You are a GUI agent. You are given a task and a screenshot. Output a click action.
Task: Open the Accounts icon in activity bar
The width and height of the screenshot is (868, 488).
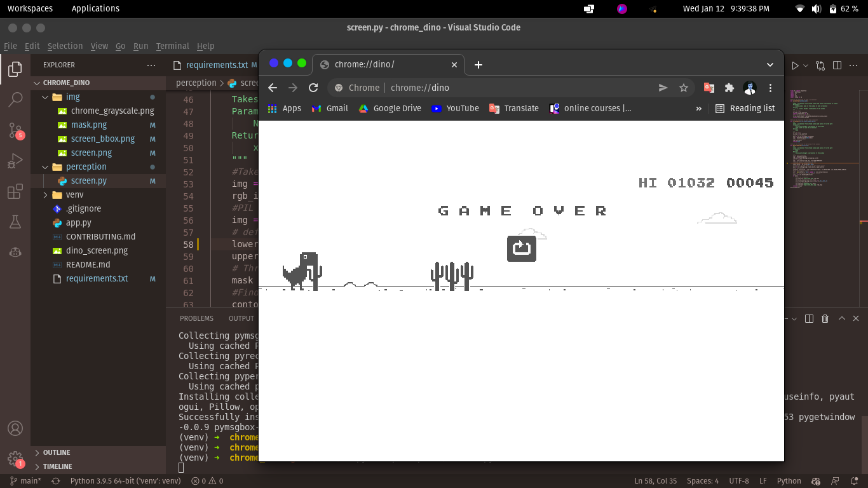[15, 428]
